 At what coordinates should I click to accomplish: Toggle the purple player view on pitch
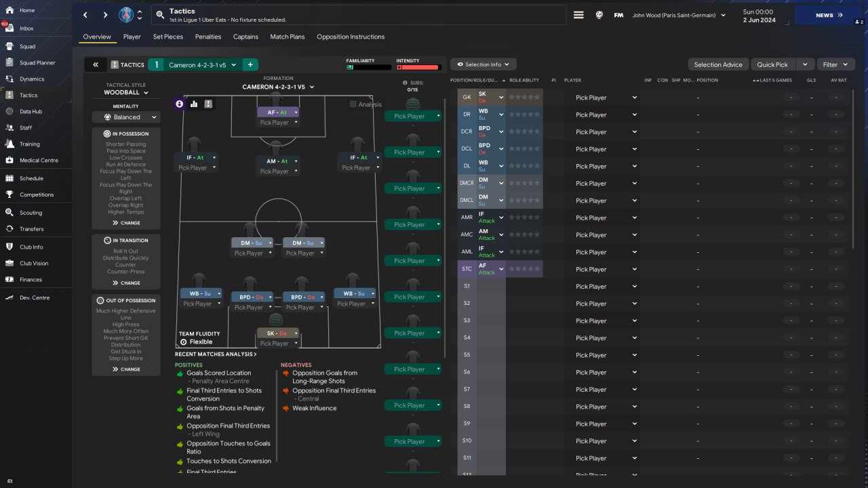point(180,104)
